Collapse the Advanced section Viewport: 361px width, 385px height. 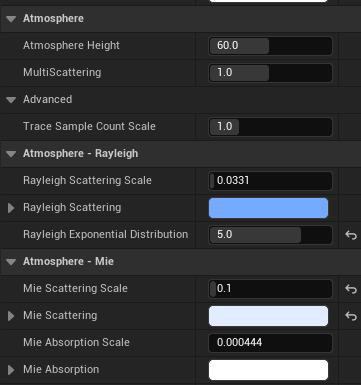coord(11,100)
